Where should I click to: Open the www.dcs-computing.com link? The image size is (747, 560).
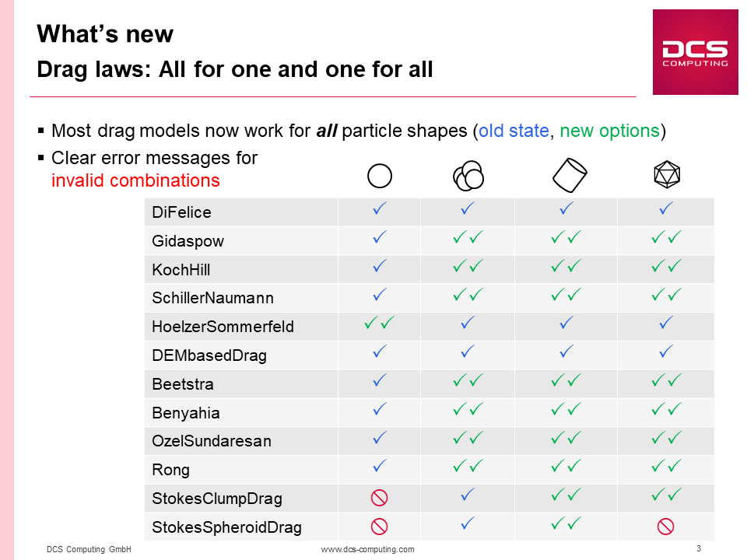click(x=367, y=549)
